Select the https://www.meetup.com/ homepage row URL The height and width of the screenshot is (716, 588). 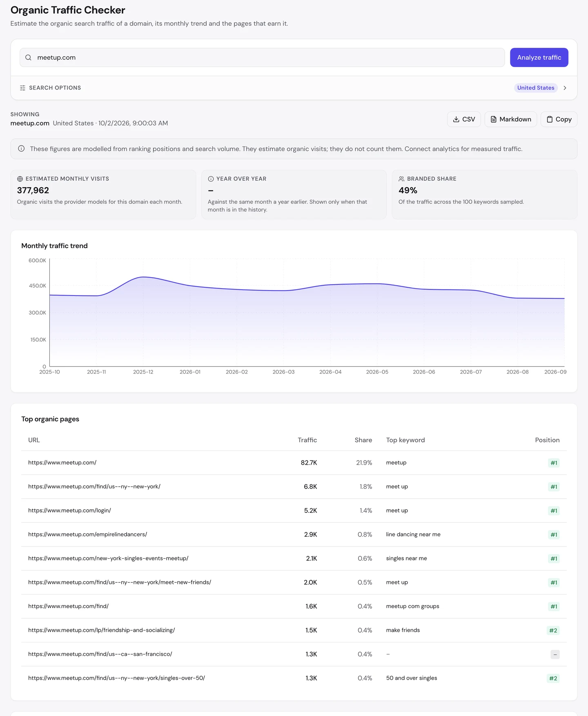(62, 463)
